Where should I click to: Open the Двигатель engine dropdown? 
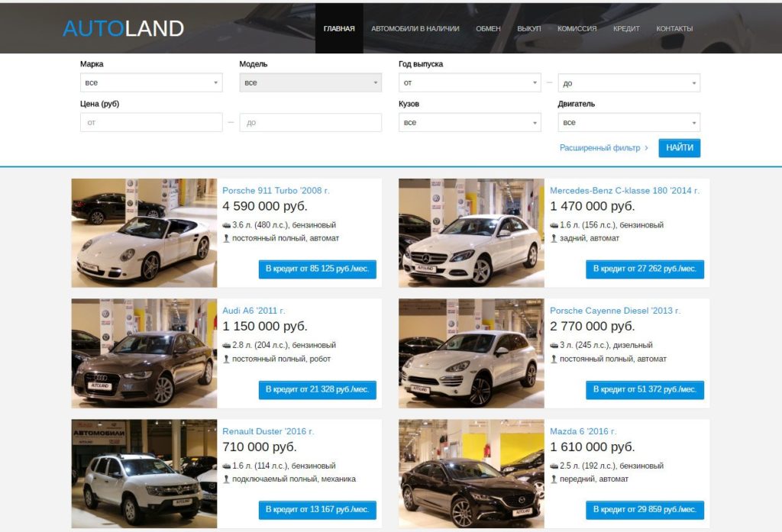[629, 123]
